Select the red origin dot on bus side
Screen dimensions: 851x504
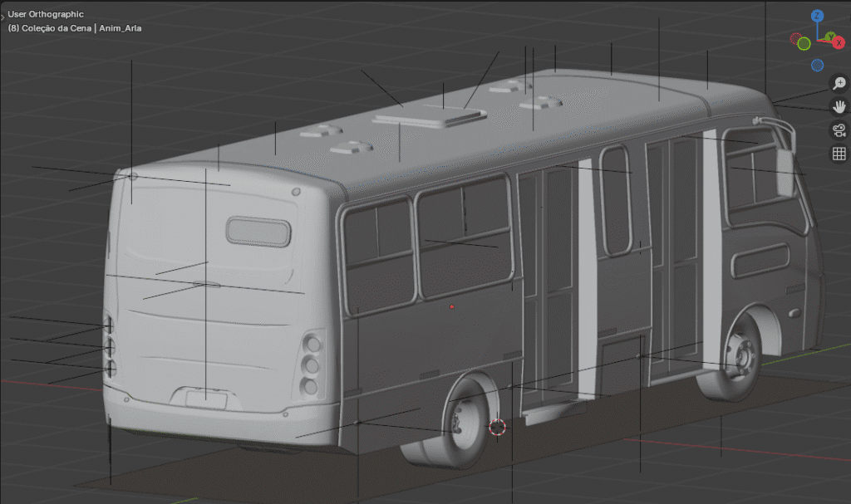coord(451,306)
